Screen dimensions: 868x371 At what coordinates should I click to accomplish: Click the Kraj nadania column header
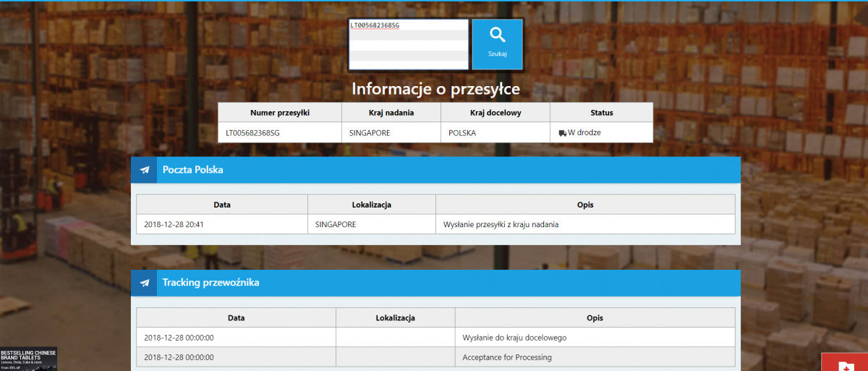tap(391, 113)
